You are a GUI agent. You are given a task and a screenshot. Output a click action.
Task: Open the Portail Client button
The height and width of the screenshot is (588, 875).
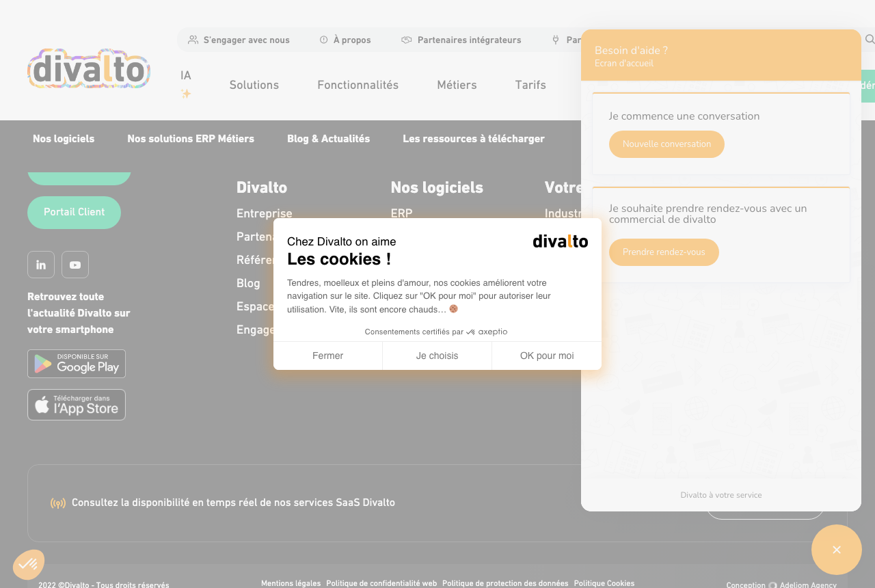[74, 213]
